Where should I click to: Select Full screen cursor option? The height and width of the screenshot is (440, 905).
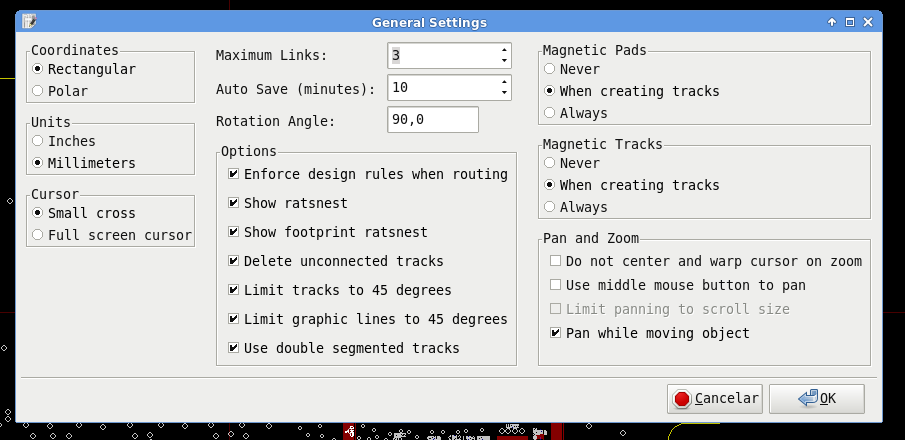click(x=38, y=235)
